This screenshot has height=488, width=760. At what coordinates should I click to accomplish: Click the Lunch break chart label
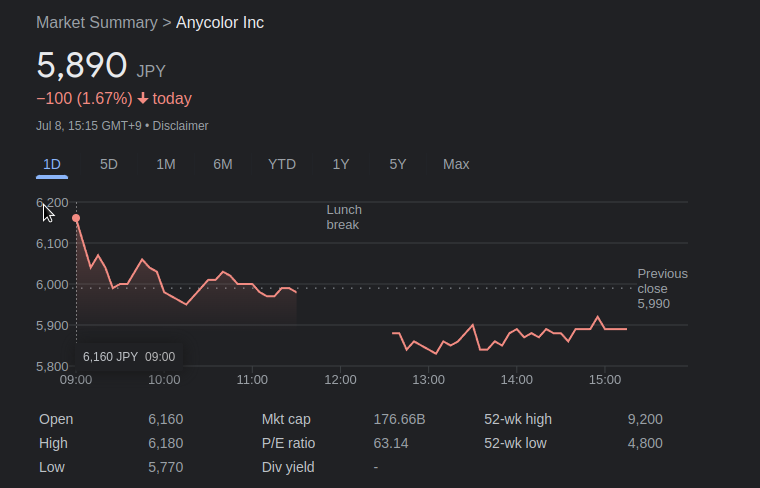click(344, 217)
